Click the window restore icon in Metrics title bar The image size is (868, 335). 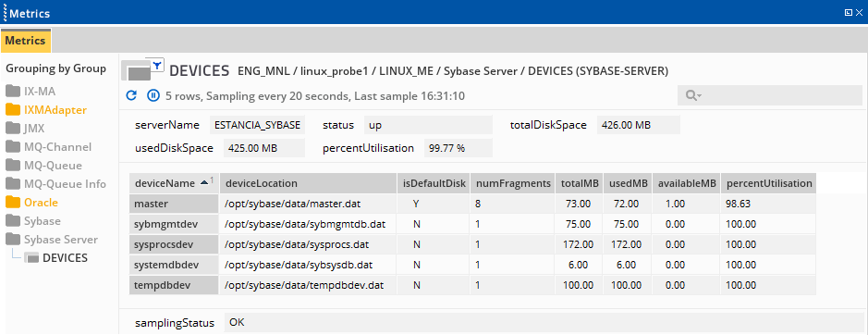coord(848,13)
